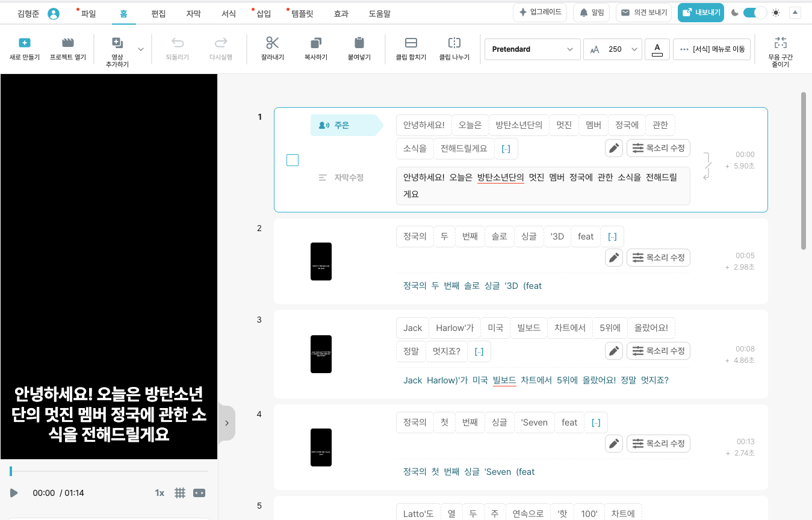Open 알림 notifications

point(591,12)
